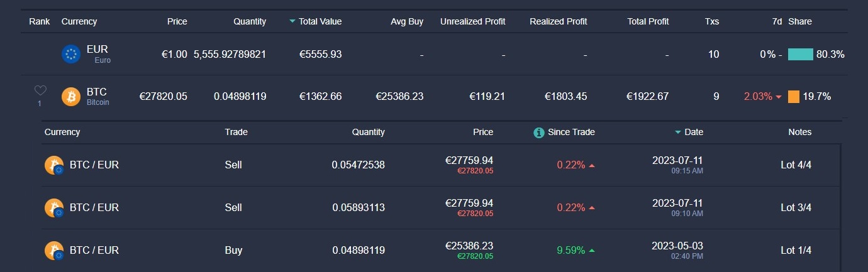Click the Since Trade info icon

point(538,133)
